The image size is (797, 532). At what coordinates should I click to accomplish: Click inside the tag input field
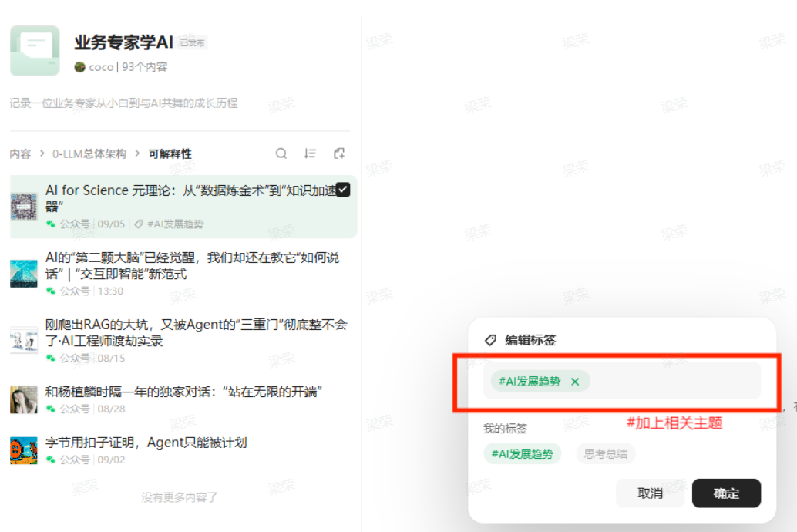point(671,382)
